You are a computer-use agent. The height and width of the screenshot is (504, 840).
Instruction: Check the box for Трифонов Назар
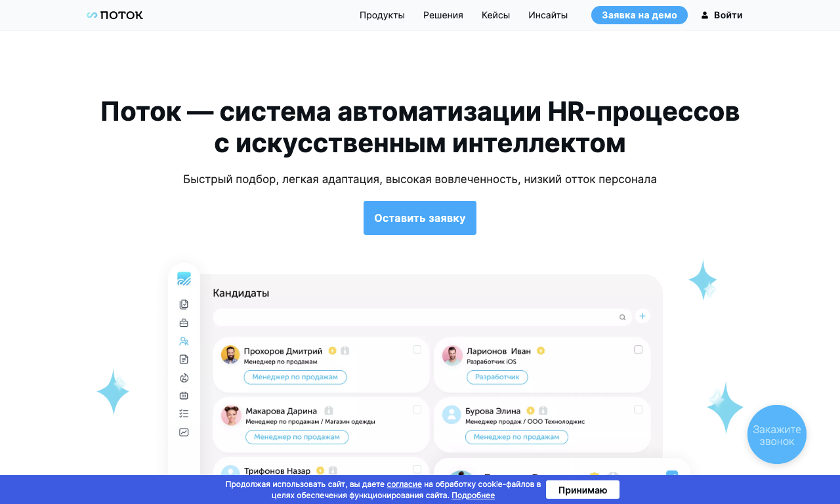point(417,469)
